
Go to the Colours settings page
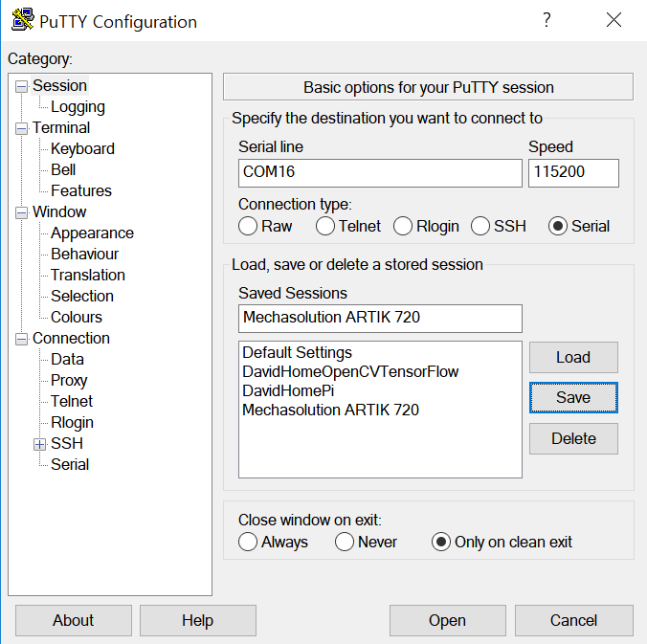77,318
